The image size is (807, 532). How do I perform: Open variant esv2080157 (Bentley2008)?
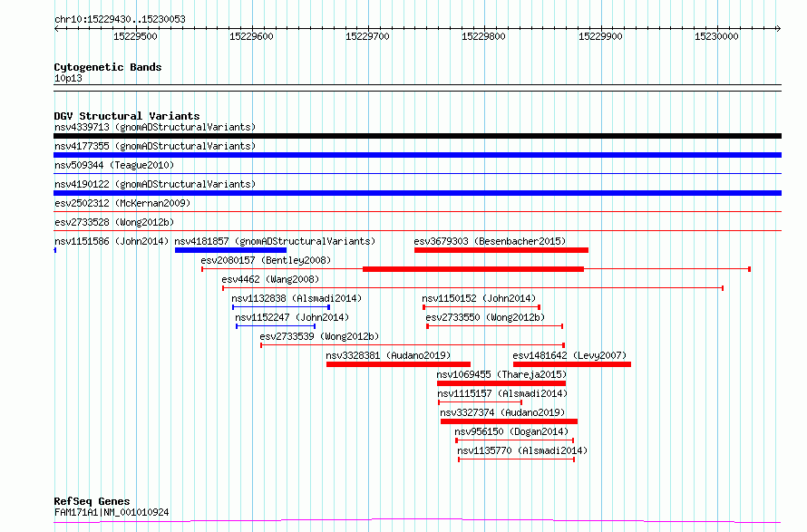pyautogui.click(x=266, y=260)
